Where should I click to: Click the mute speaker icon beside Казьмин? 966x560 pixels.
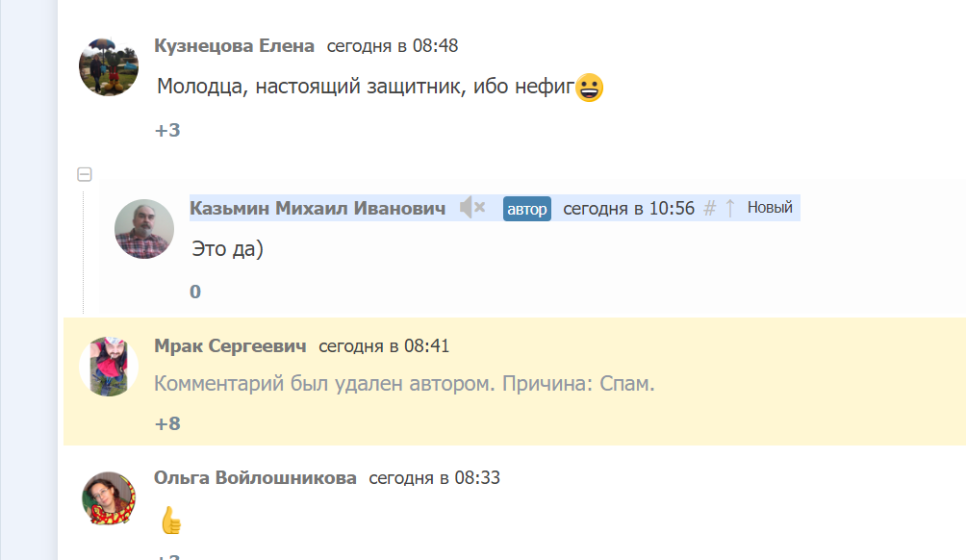471,208
